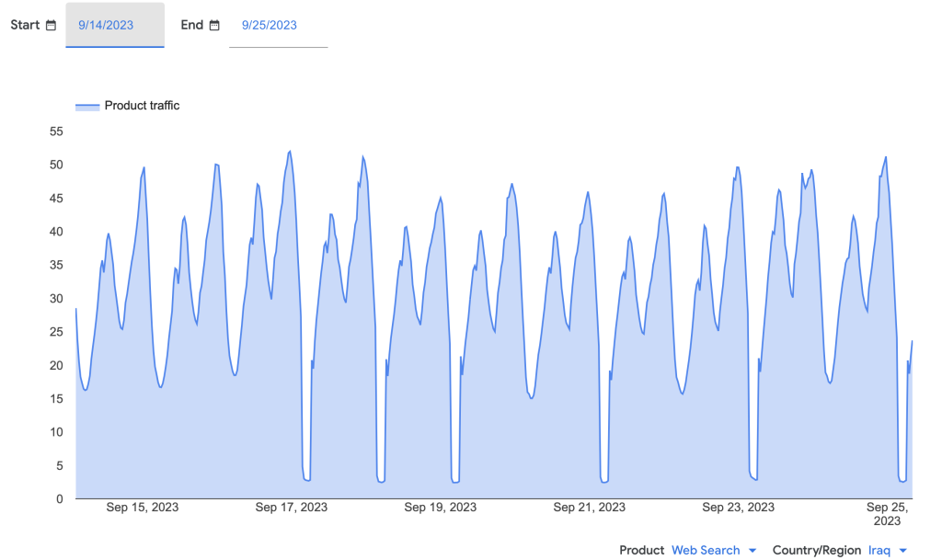Click the calendar icon beside Start
Image resolution: width=942 pixels, height=560 pixels.
[x=51, y=26]
